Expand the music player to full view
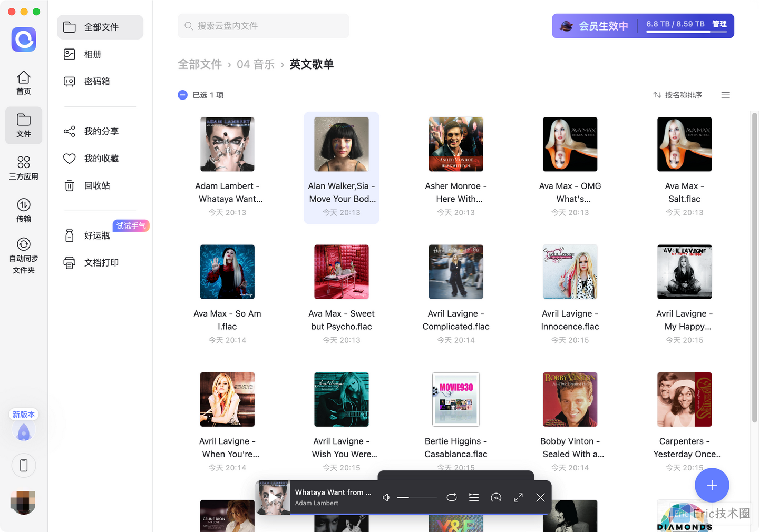The image size is (759, 532). coord(518,497)
